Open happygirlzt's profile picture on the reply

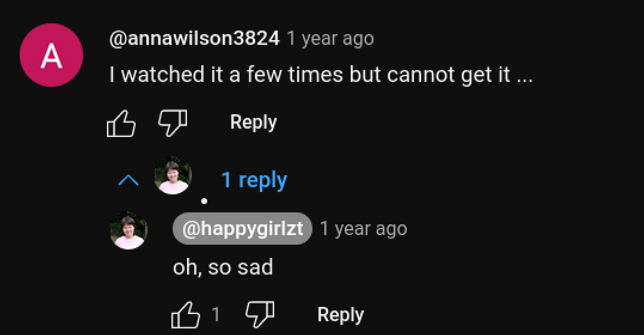(x=128, y=230)
